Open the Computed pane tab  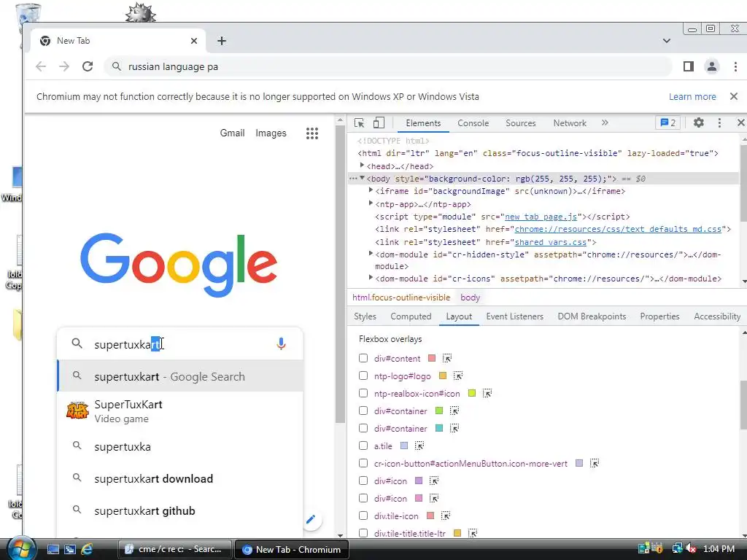pos(411,316)
